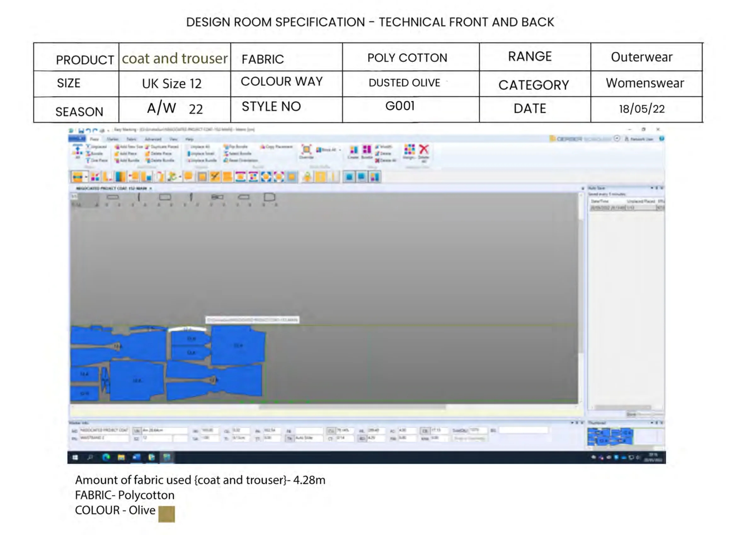The height and width of the screenshot is (535, 756).
Task: Open the Marker Info panel dropdown arrow
Action: coord(572,423)
